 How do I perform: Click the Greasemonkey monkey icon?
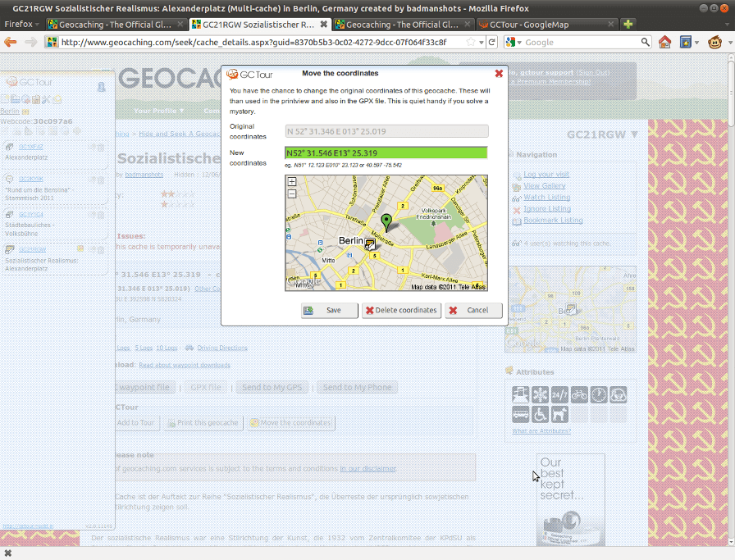pos(714,42)
